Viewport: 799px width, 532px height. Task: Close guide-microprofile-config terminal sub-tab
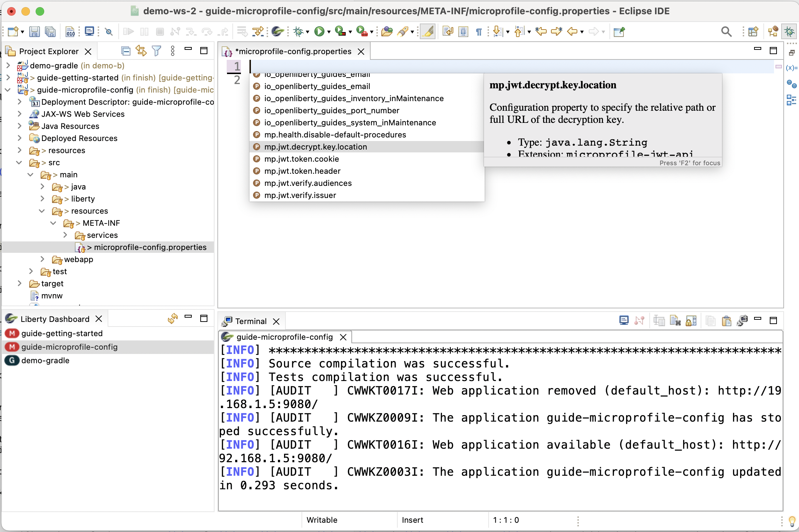click(x=343, y=337)
